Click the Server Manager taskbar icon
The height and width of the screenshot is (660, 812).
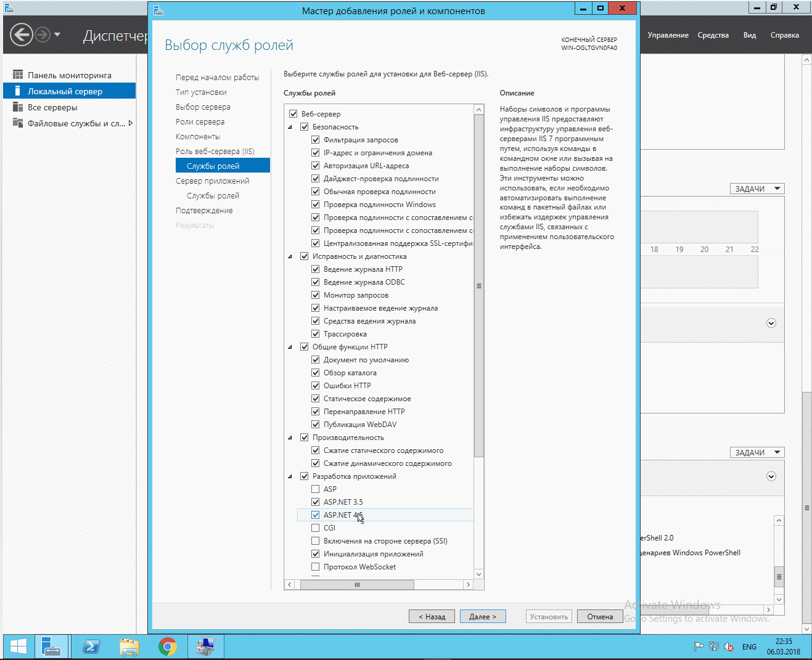pos(51,646)
